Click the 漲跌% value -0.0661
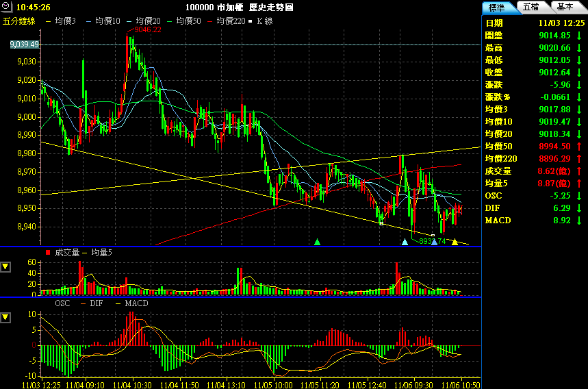The height and width of the screenshot is (389, 588). pos(555,97)
